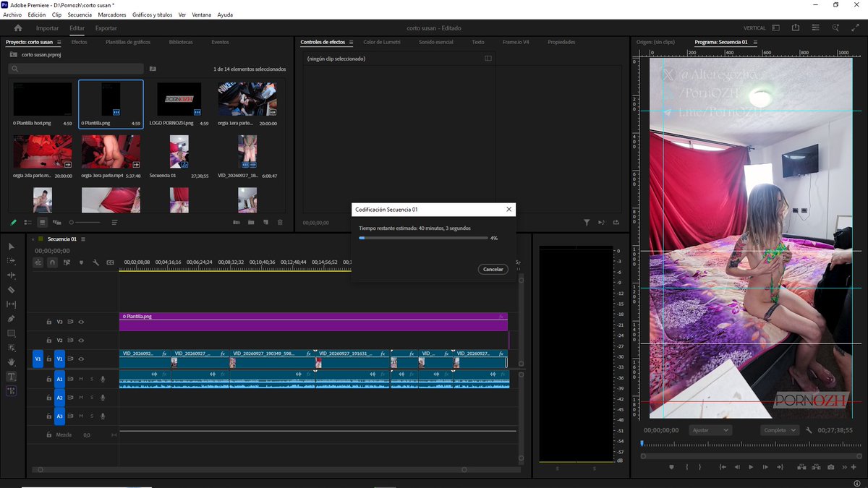
Task: Click the Export frame camera icon
Action: [831, 467]
